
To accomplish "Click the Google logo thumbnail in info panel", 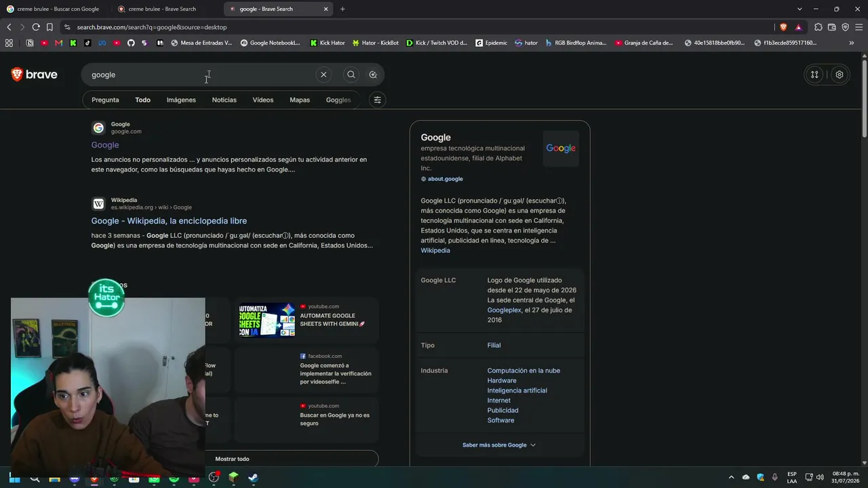I will (561, 148).
